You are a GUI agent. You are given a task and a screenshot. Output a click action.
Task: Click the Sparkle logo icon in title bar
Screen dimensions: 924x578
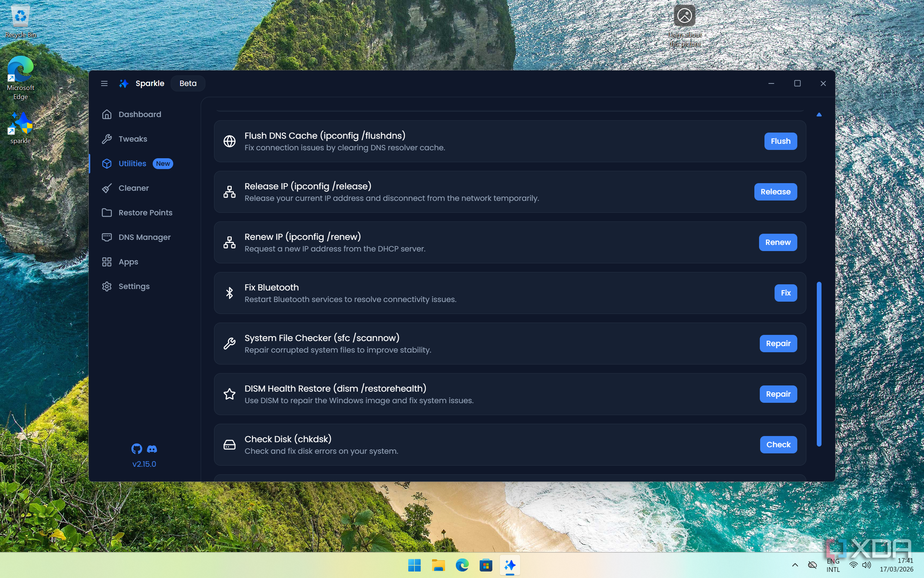point(124,83)
